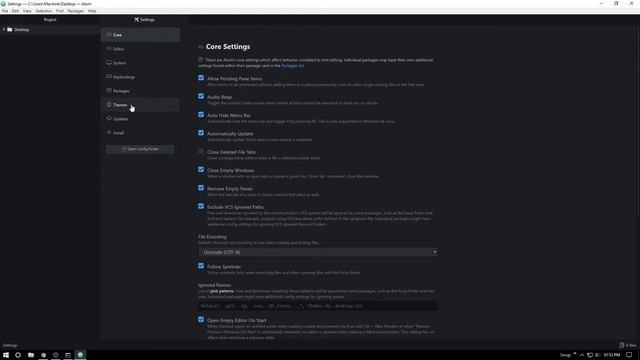The width and height of the screenshot is (640, 360).
Task: Open the Help menu
Action: tap(92, 11)
